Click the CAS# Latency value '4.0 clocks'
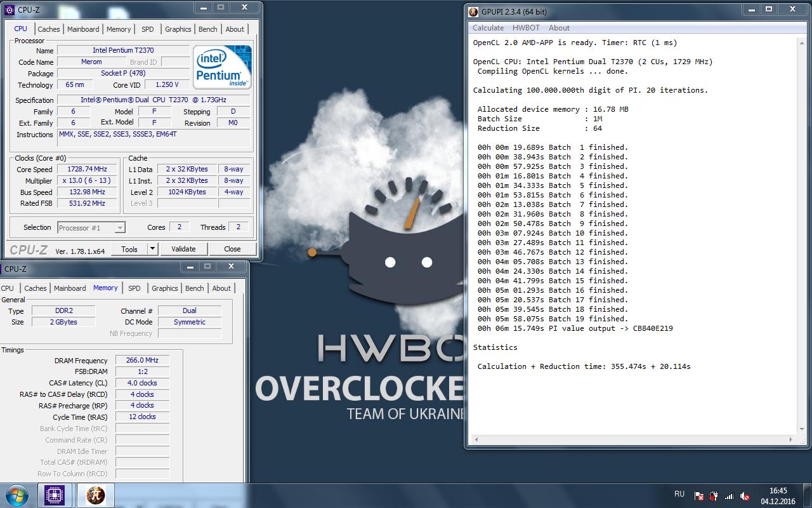Image resolution: width=812 pixels, height=508 pixels. click(142, 383)
